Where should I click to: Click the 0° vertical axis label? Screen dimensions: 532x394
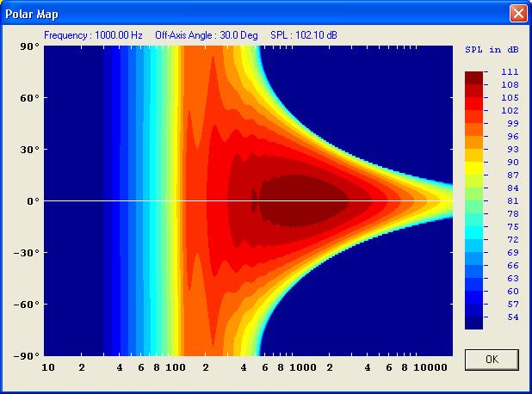[34, 201]
